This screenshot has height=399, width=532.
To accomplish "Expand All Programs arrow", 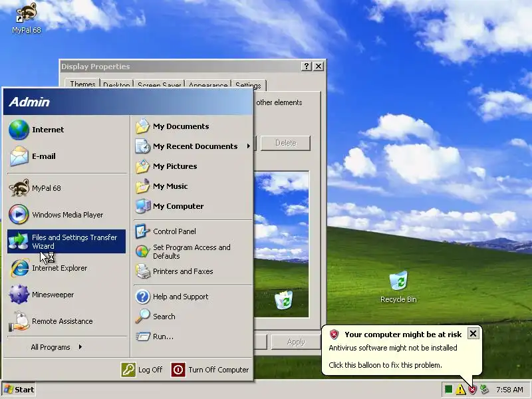I will click(80, 346).
